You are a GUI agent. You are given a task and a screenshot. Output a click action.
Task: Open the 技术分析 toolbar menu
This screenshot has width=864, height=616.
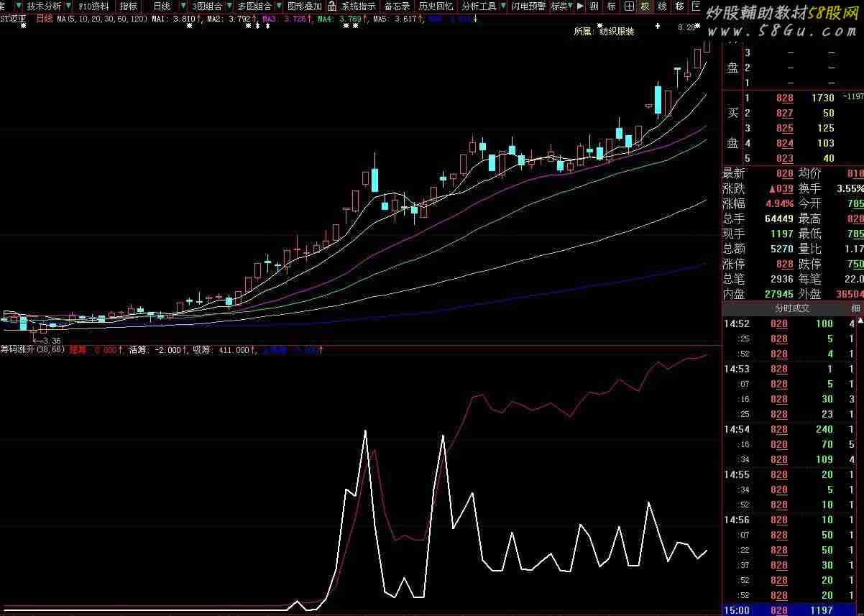(x=44, y=6)
